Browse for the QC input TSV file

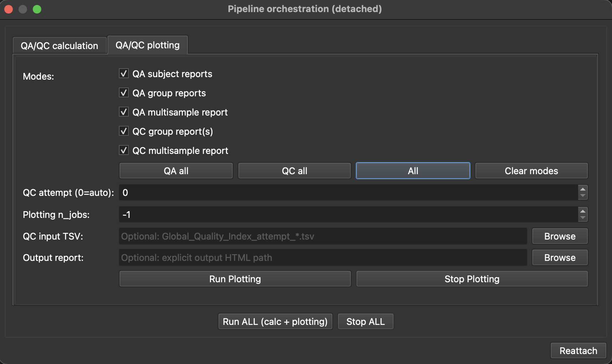coord(559,236)
